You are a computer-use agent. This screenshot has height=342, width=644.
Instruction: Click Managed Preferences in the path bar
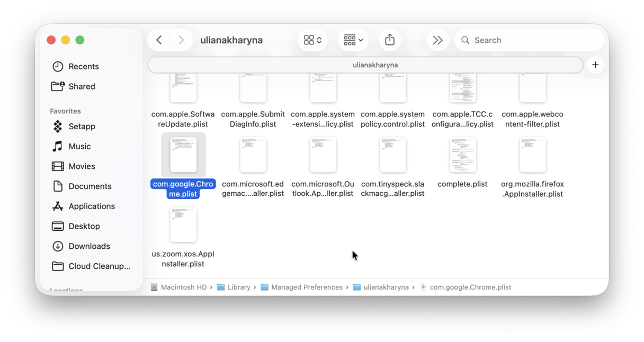pyautogui.click(x=301, y=287)
